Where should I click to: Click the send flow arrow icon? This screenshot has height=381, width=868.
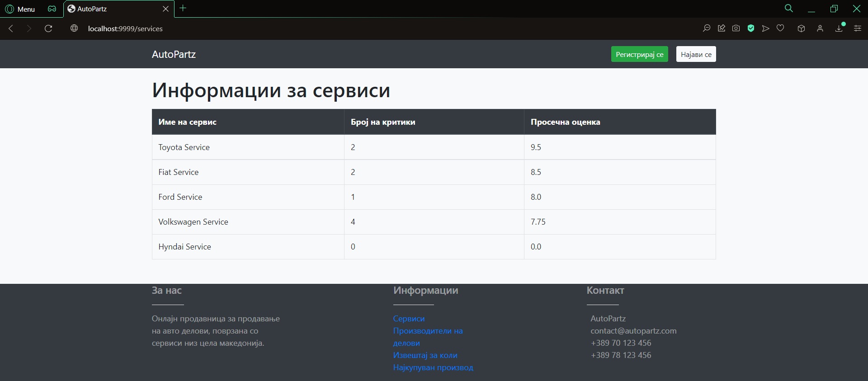coord(765,28)
